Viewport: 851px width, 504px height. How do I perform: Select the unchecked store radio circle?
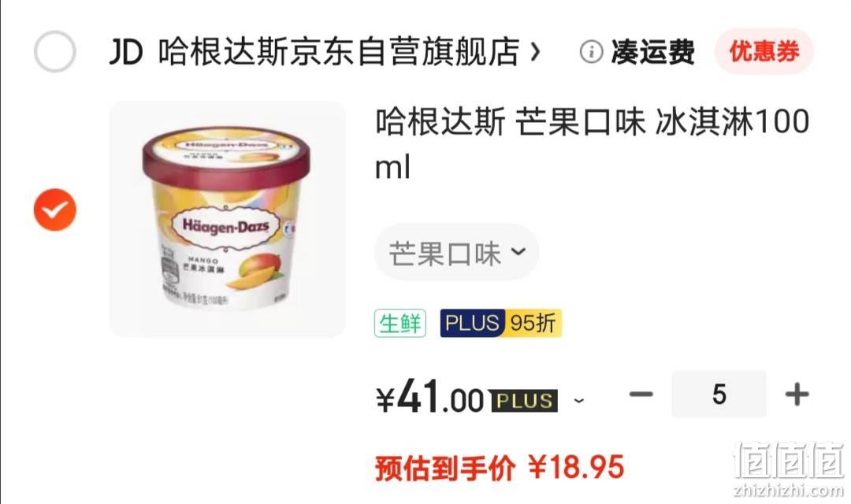pos(55,51)
